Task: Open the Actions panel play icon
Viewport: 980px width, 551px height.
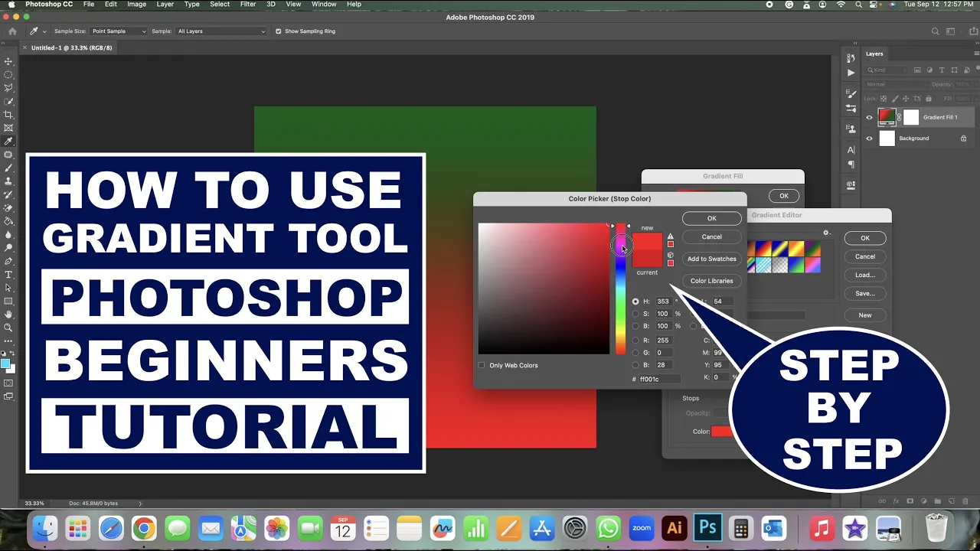Action: pos(851,73)
